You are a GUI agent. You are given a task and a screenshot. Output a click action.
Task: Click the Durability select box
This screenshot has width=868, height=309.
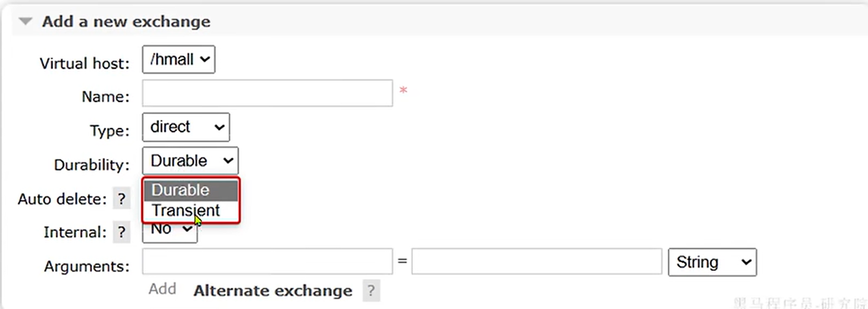point(190,161)
